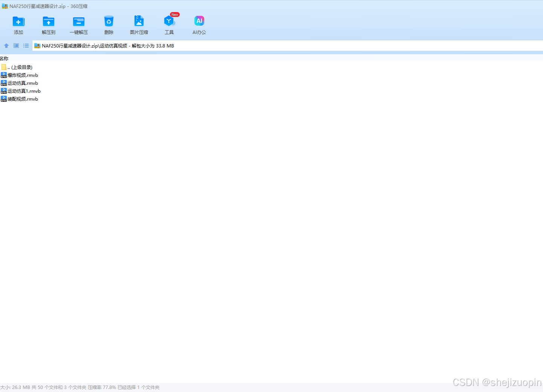Image resolution: width=543 pixels, height=392 pixels.
Task: Click the 名称 column header
Action: pyautogui.click(x=4, y=58)
